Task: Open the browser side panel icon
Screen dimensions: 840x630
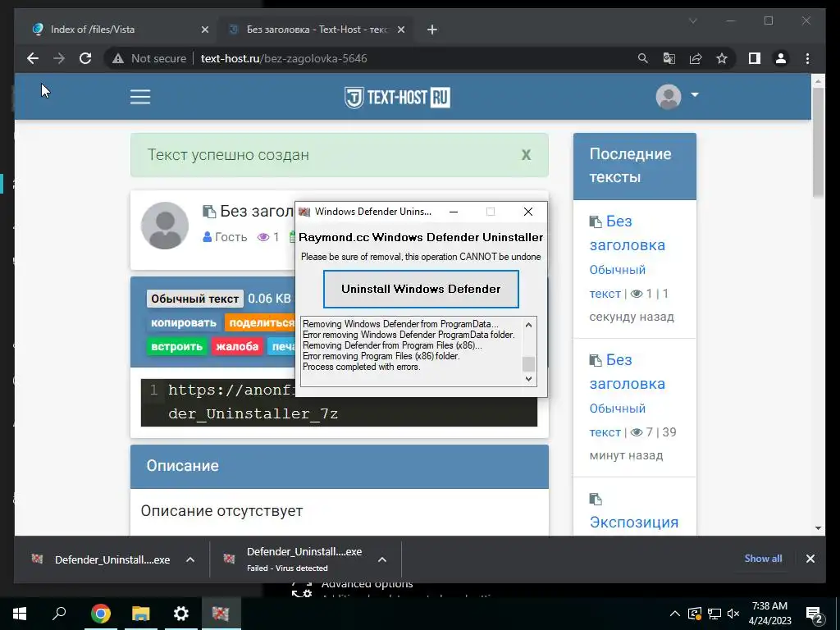Action: pyautogui.click(x=755, y=58)
